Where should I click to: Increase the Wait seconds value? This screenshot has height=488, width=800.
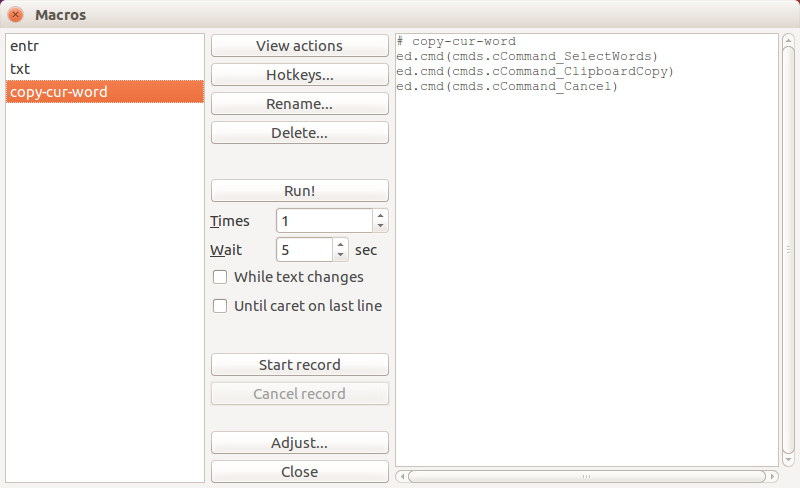coord(340,245)
